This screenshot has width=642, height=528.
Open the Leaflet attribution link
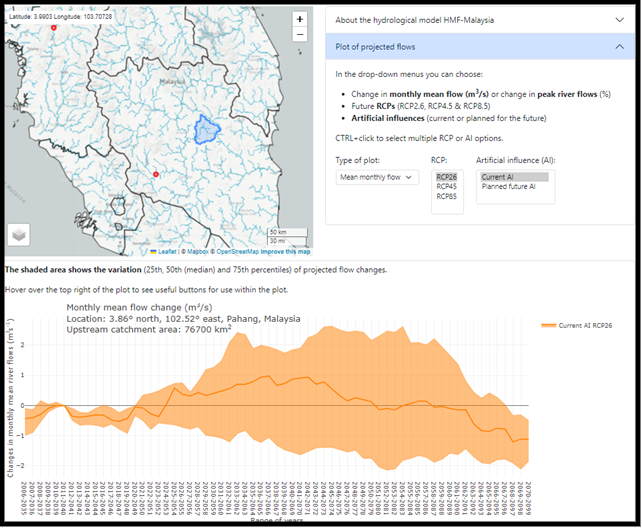(x=164, y=252)
